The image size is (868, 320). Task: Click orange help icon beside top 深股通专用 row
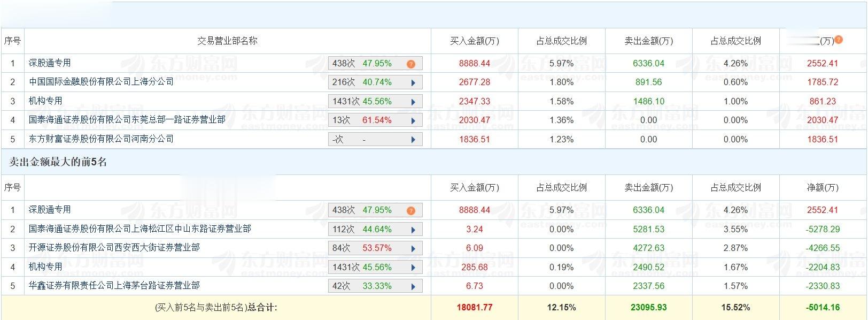point(410,64)
